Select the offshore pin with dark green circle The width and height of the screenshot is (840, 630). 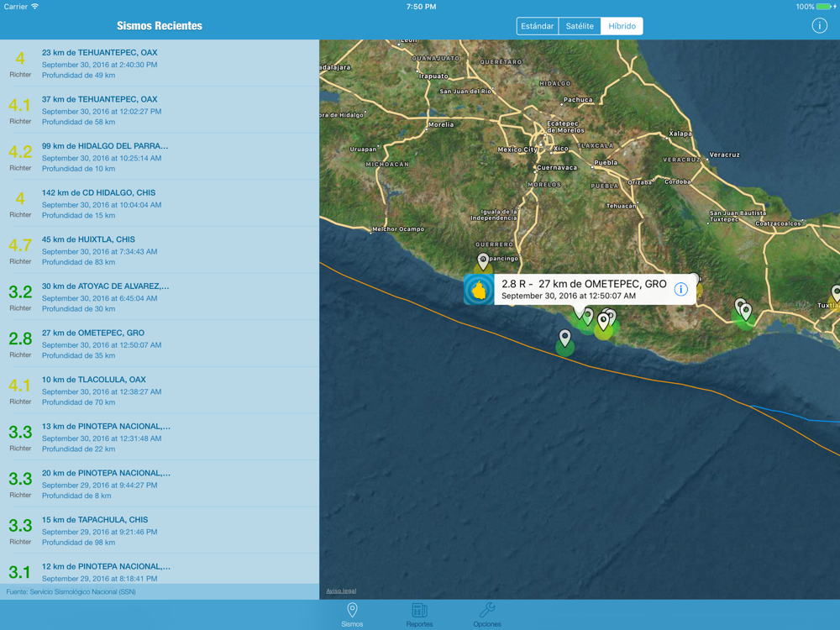(564, 339)
